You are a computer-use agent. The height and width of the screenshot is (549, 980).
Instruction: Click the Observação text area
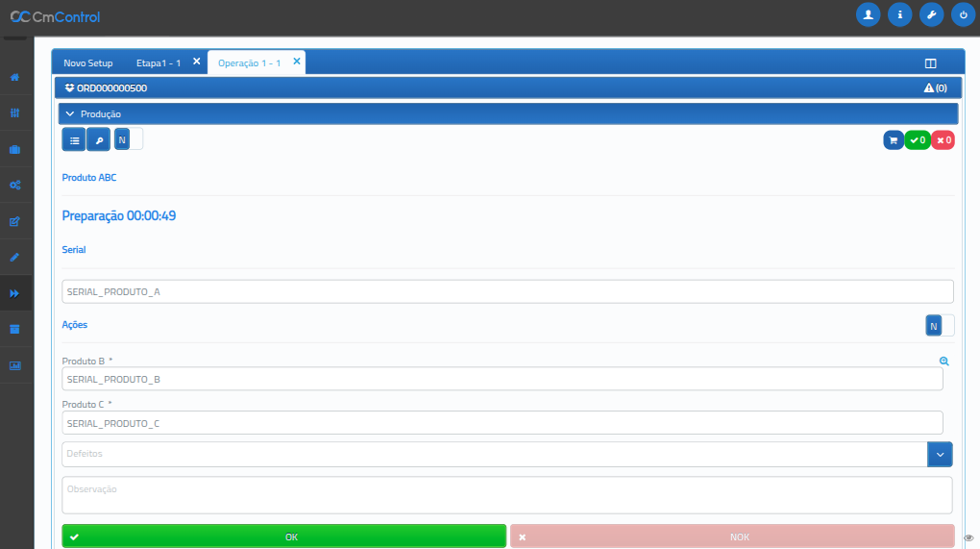pyautogui.click(x=506, y=495)
